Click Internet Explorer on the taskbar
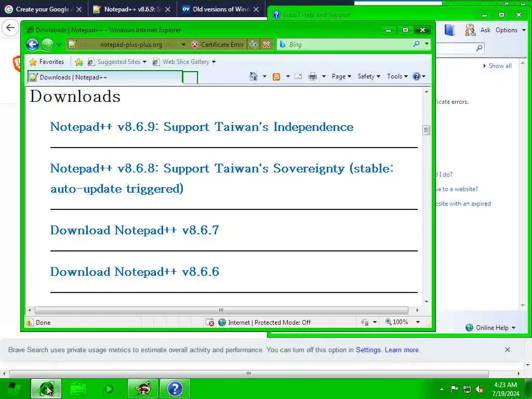532x399 pixels. pyautogui.click(x=46, y=389)
